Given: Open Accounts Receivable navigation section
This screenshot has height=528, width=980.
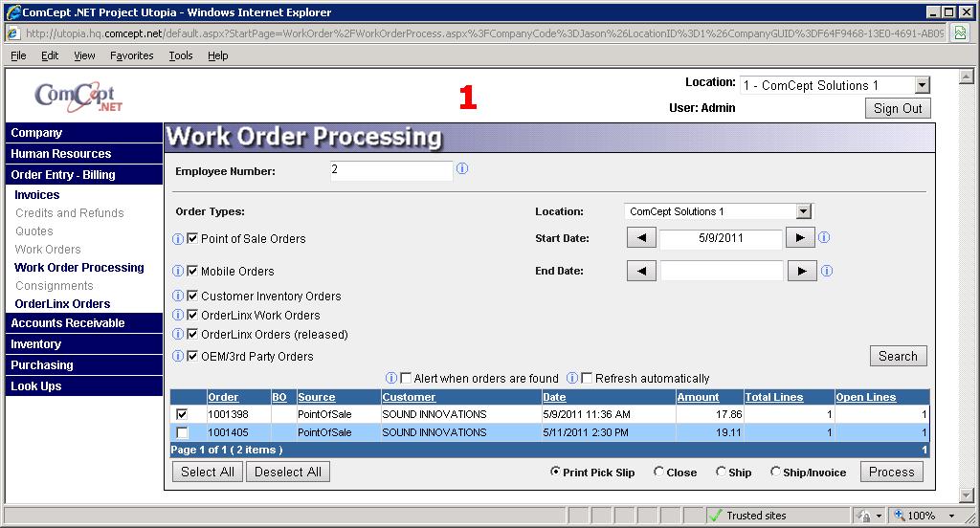Looking at the screenshot, I should [x=68, y=323].
